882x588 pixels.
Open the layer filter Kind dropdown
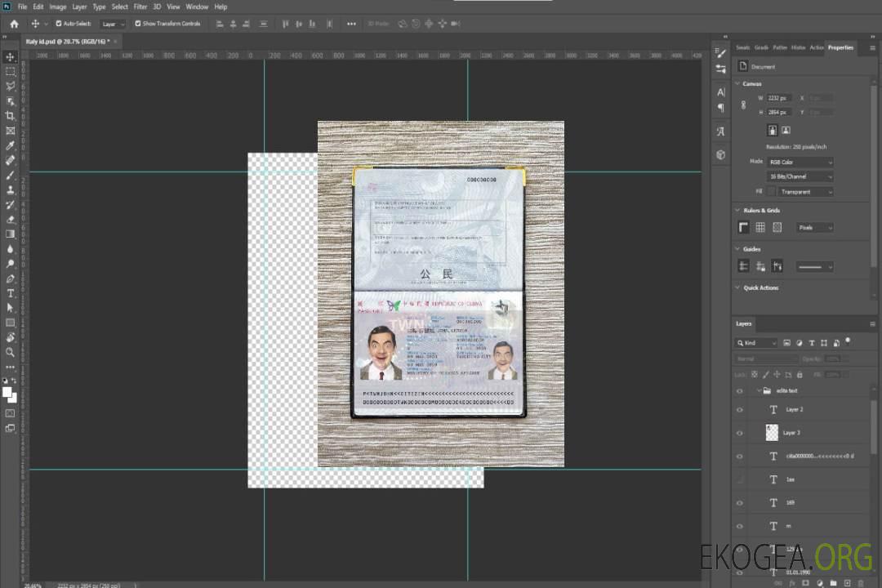click(x=756, y=343)
